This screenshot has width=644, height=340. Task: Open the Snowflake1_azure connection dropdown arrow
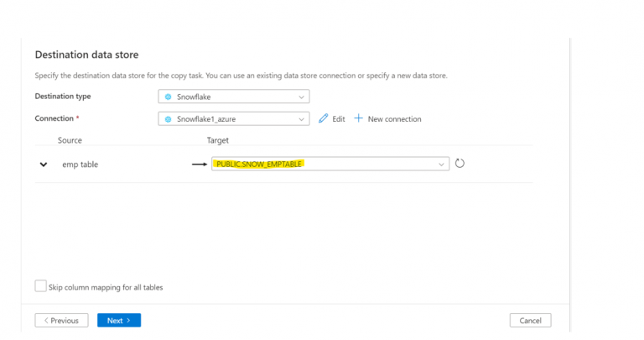[301, 119]
